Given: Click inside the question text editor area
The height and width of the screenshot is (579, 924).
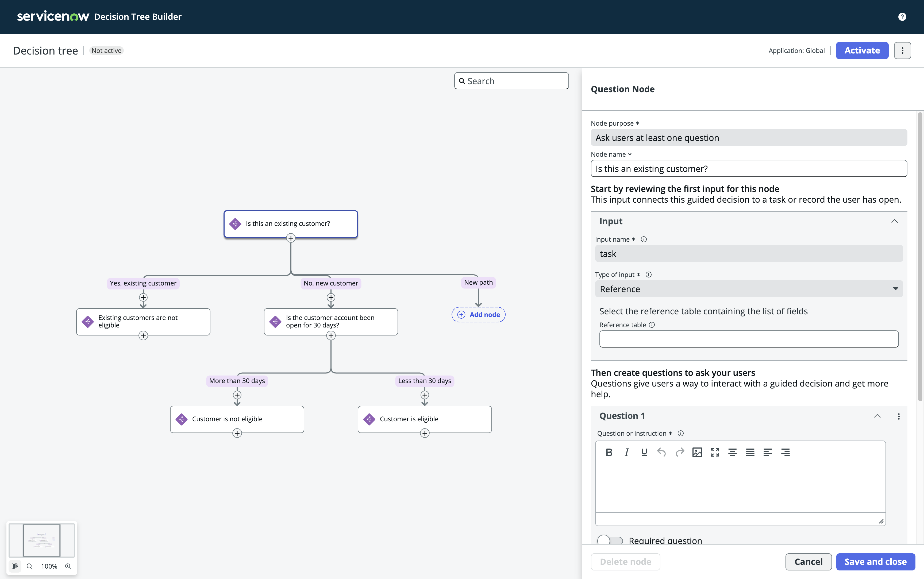Looking at the screenshot, I should 740,487.
